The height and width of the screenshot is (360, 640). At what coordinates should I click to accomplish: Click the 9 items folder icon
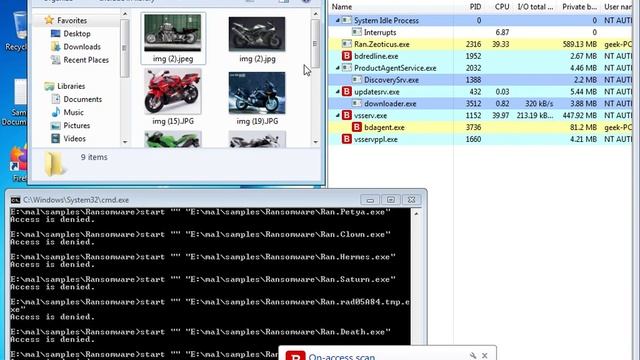(54, 164)
